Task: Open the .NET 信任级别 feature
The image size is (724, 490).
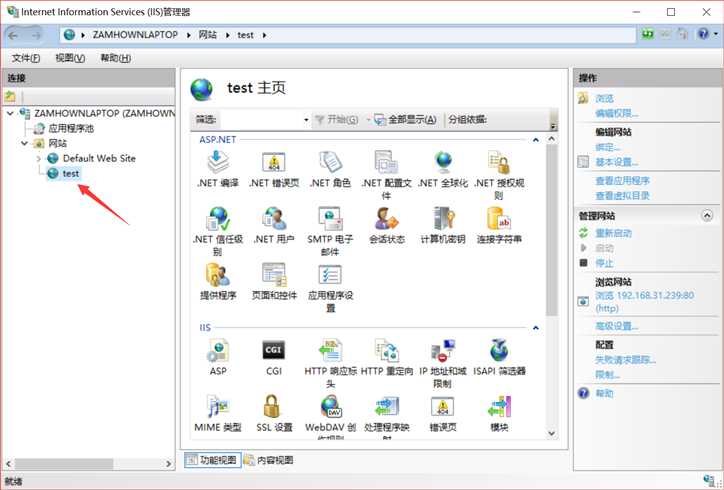Action: coord(217,231)
